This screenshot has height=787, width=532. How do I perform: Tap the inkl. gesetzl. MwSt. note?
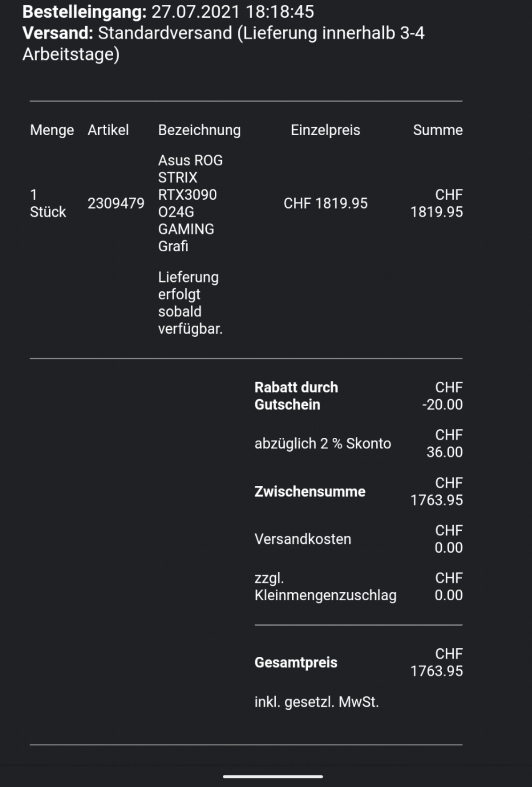pos(317,702)
